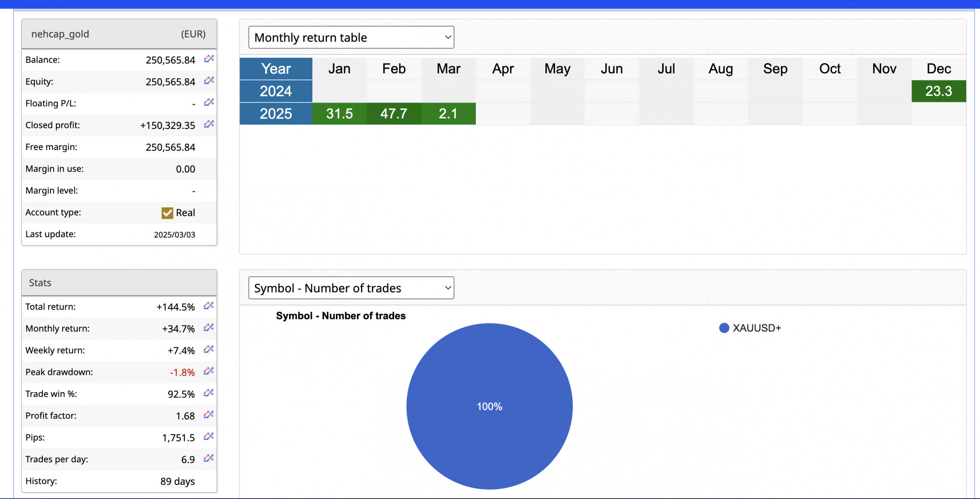This screenshot has width=980, height=499.
Task: Click chart icon beside Equity row
Action: click(x=209, y=80)
